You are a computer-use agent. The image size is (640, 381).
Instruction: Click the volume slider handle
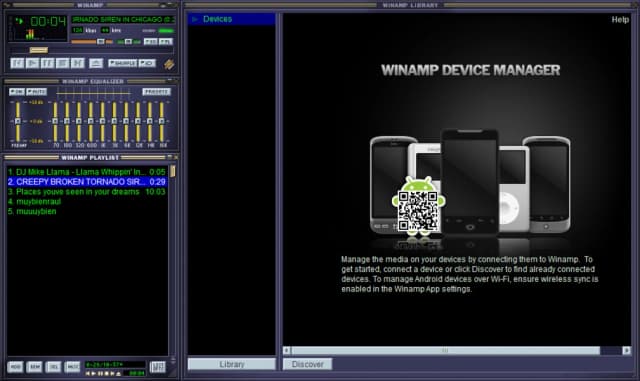click(100, 42)
